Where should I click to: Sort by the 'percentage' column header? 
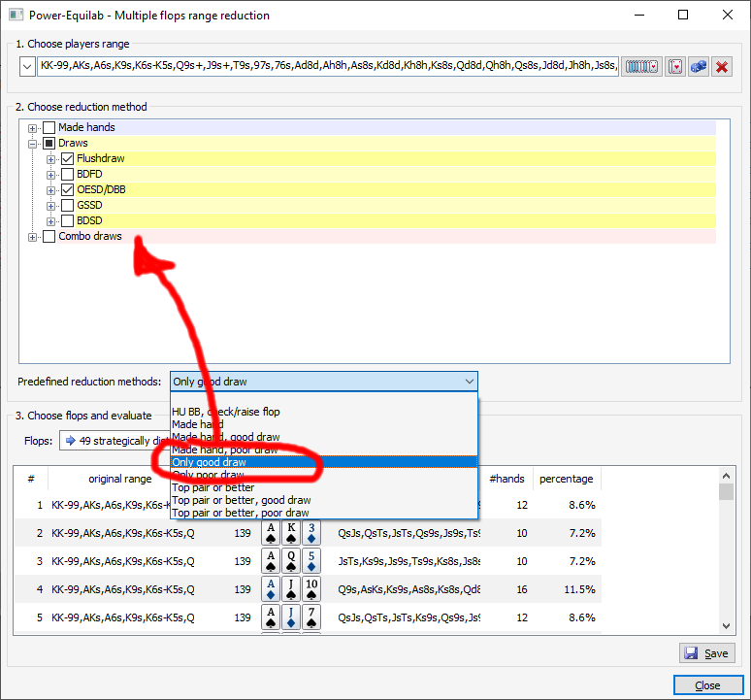(x=567, y=479)
